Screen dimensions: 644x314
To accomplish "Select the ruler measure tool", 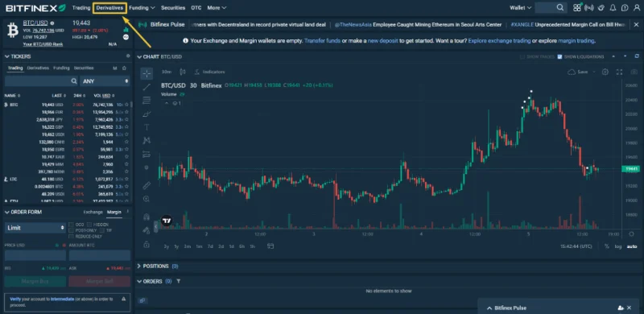I will (x=147, y=185).
